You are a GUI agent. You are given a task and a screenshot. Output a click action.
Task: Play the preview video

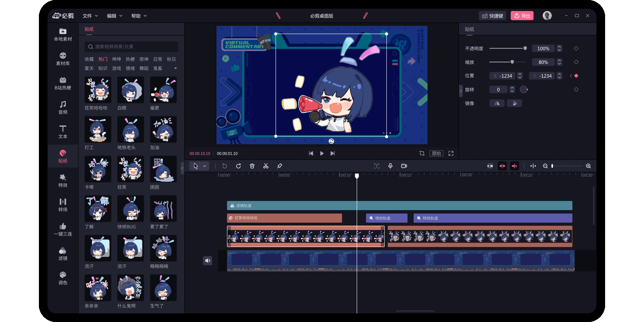(322, 153)
